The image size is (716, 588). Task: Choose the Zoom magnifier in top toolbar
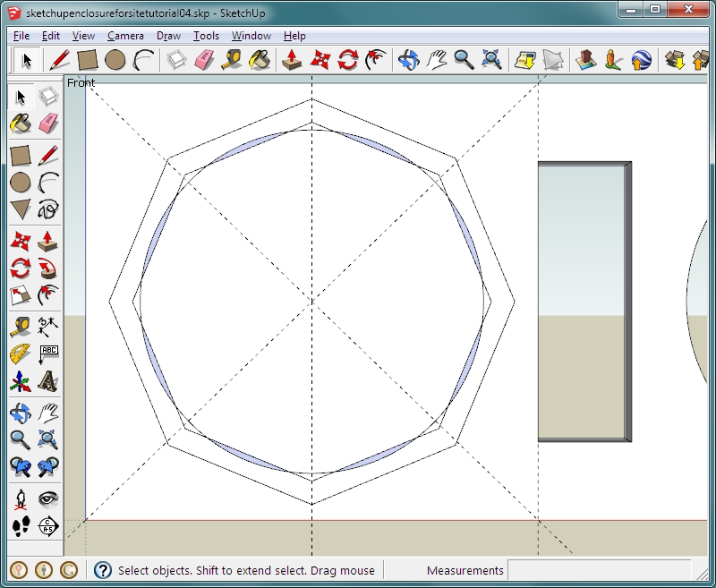point(464,60)
